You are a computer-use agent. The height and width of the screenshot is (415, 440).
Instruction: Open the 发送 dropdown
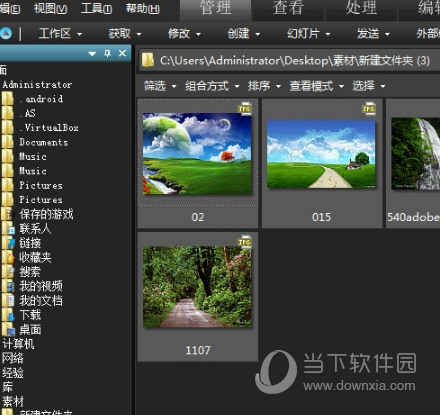coord(373,33)
